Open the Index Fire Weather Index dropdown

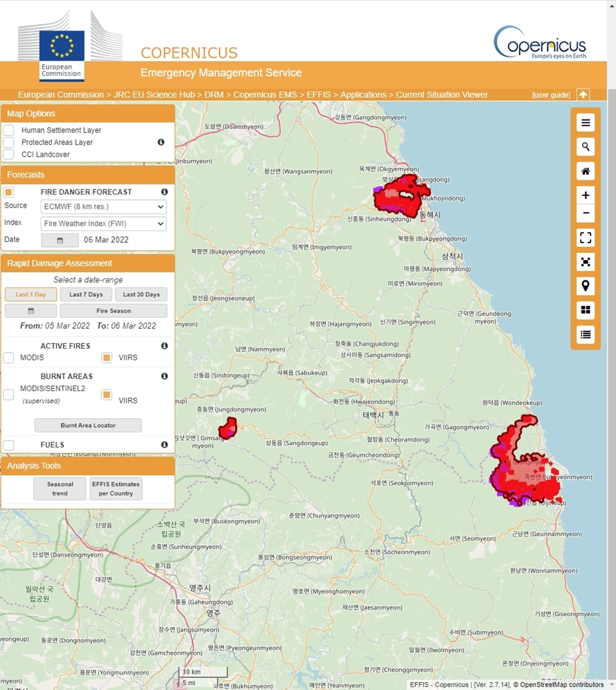(x=104, y=223)
